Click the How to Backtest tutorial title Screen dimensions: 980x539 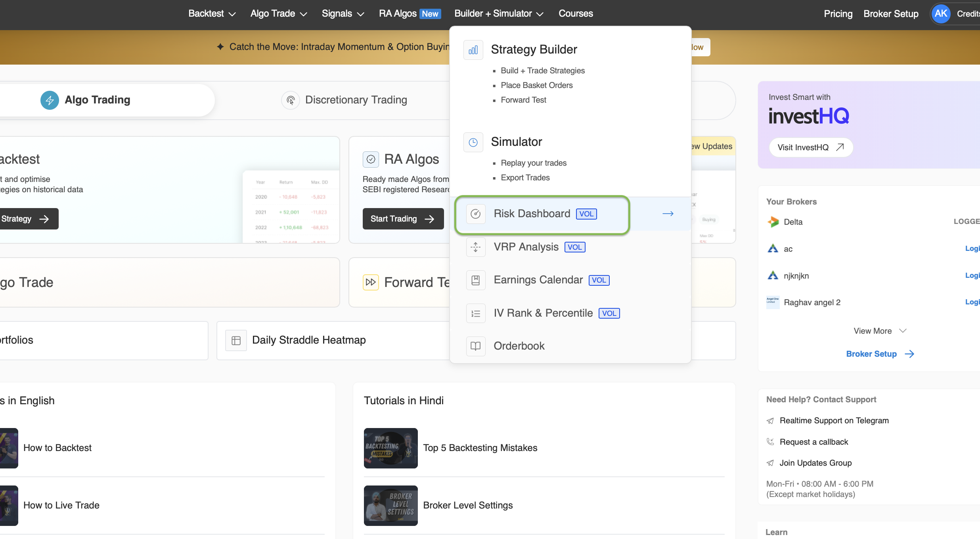pos(57,448)
